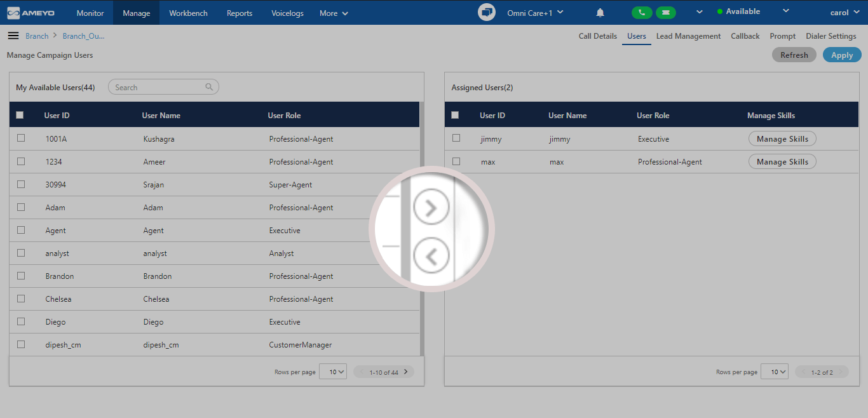Screen dimensions: 868x418
Task: Click the green ticket icon
Action: tap(665, 13)
